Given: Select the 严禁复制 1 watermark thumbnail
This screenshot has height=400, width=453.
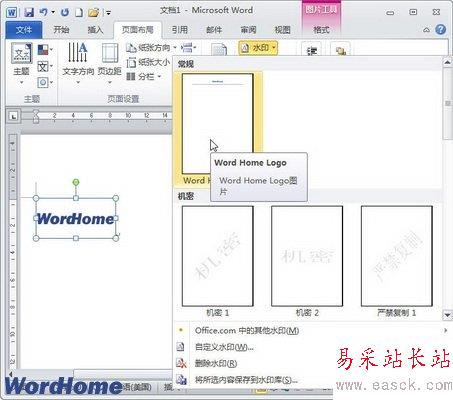Looking at the screenshot, I should (397, 256).
